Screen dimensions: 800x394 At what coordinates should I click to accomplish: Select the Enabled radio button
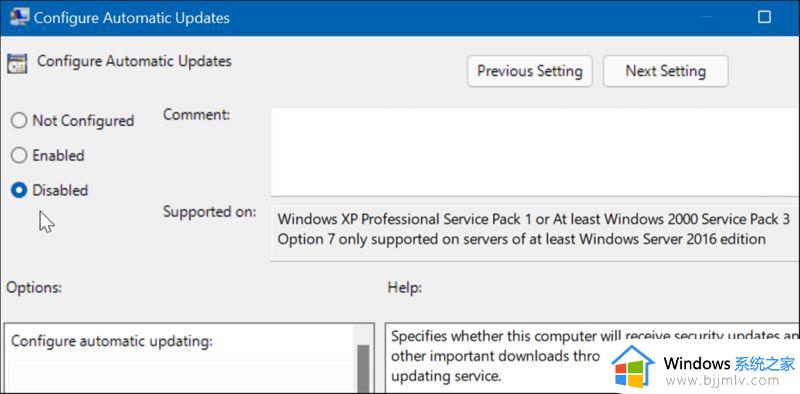[x=19, y=156]
